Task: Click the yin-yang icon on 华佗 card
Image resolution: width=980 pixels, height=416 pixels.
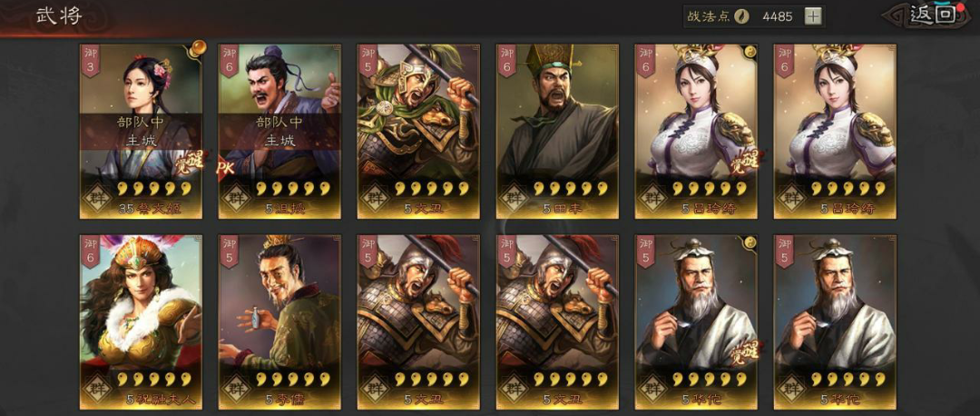Action: click(x=750, y=243)
